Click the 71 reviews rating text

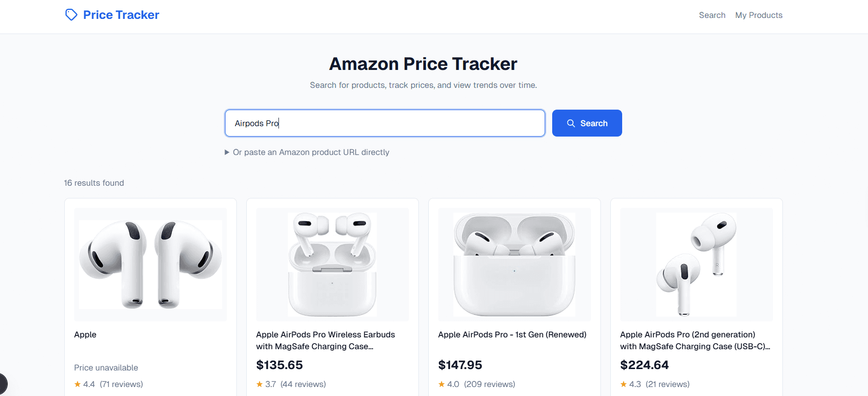pos(121,384)
